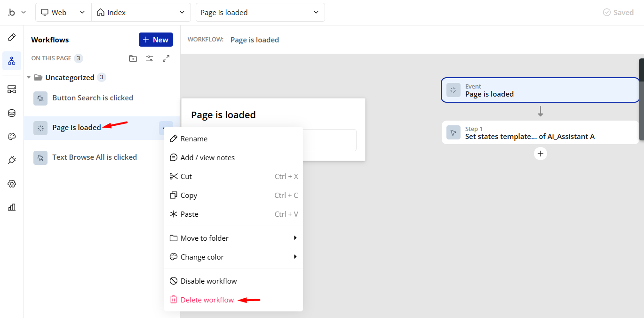Click the New workflow button
644x318 pixels.
[156, 40]
